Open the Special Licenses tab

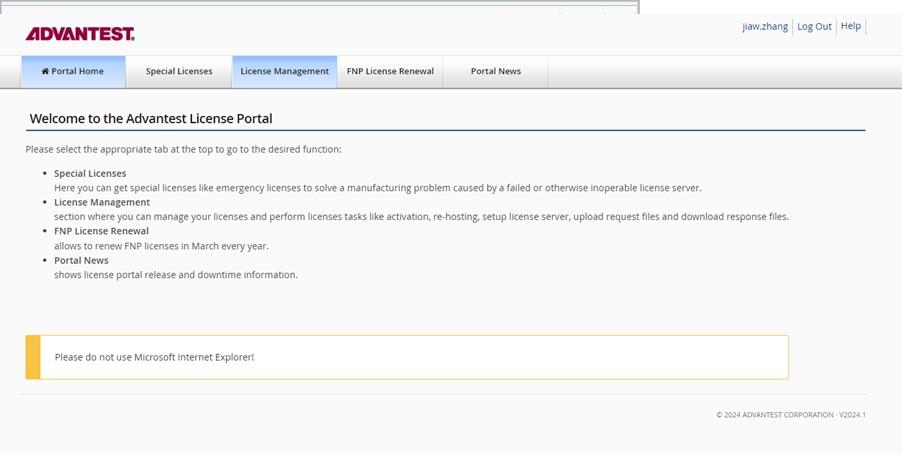point(179,72)
